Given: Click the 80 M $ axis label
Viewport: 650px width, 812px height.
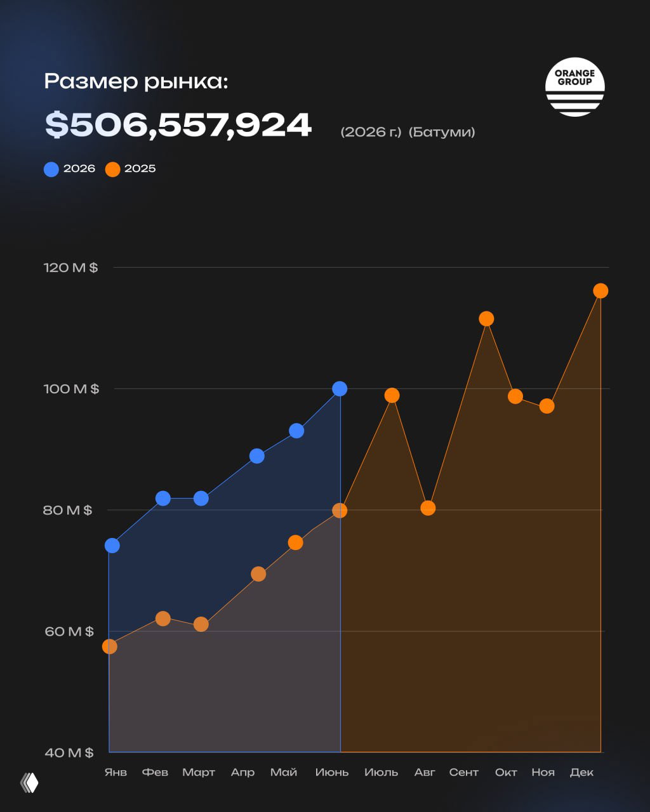Looking at the screenshot, I should (x=68, y=510).
